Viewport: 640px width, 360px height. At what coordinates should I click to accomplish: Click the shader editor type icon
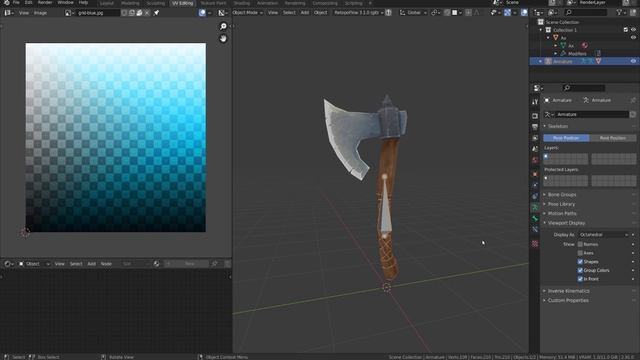(8, 264)
